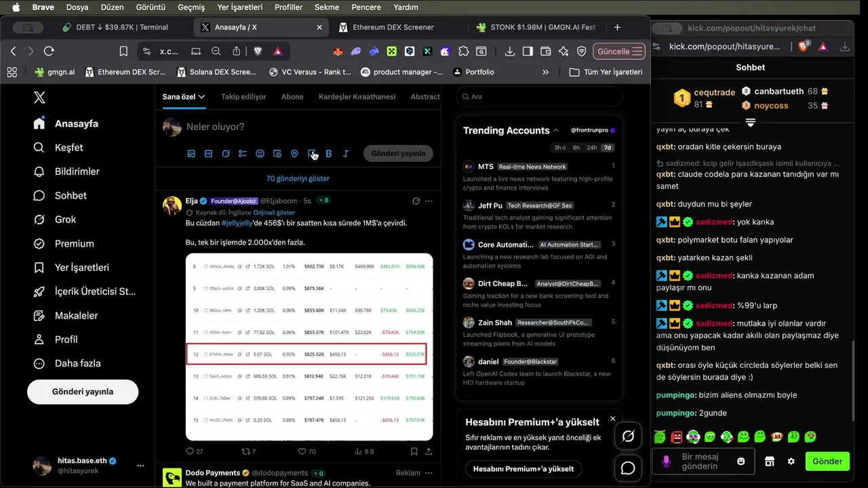Screen dimensions: 868x488
Task: Click Grok icon in compose toolbar
Action: 226,154
